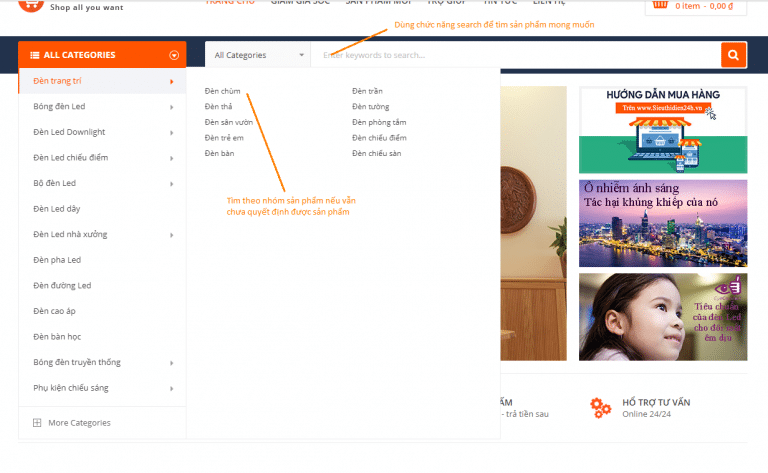Click the gears icon for Hỗ trợ tư vấn
The width and height of the screenshot is (768, 473).
[x=600, y=407]
